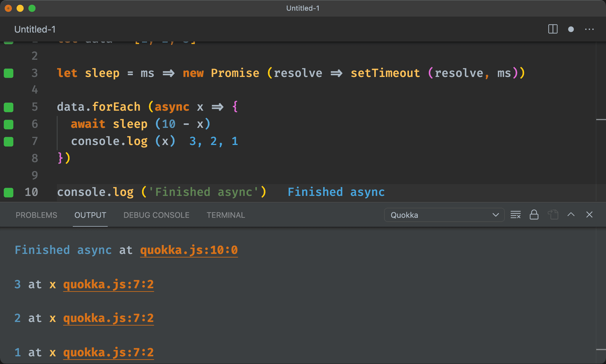
Task: Click the green Quokka coverage indicator on line 3
Action: coord(9,73)
